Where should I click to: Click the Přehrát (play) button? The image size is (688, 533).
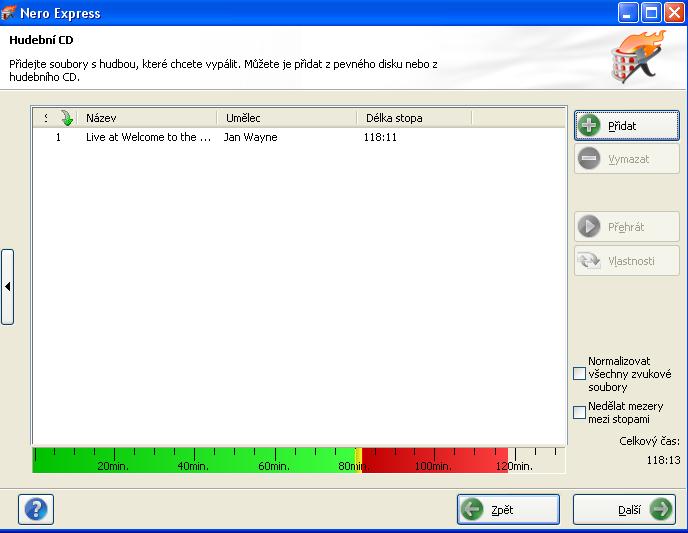coord(627,227)
